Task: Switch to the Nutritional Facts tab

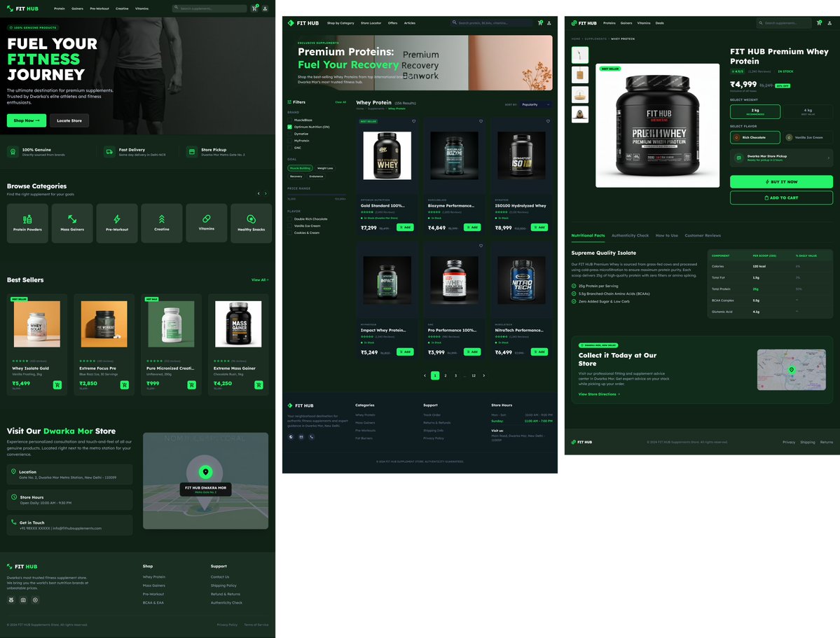Action: click(x=588, y=235)
